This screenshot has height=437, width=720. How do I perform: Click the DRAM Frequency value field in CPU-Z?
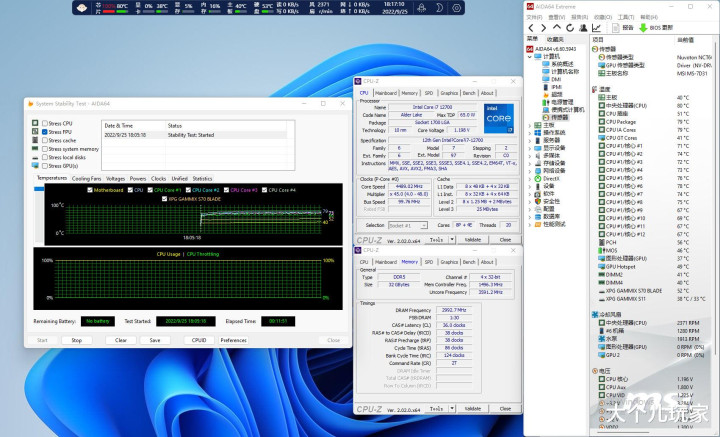454,310
